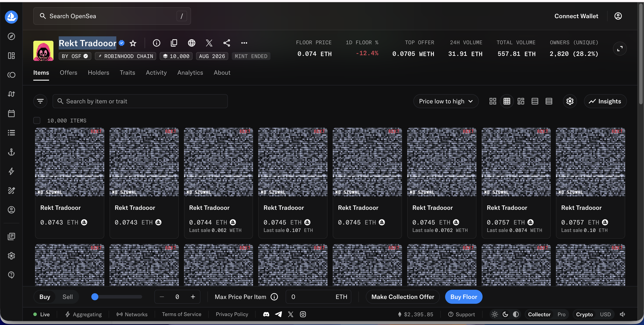Switch to Pro mode
This screenshot has height=325, width=644.
pyautogui.click(x=561, y=314)
